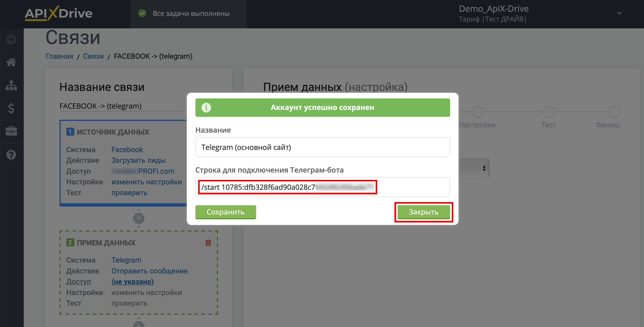Delete data receiver block trash icon
The image size is (644, 327).
coord(208,243)
